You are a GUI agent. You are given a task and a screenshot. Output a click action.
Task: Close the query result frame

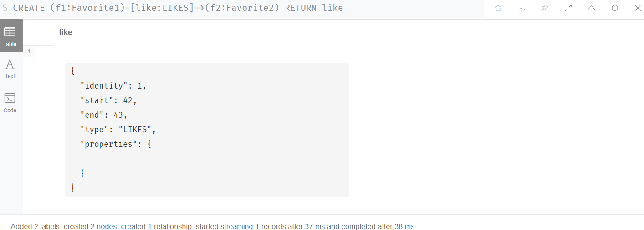[x=638, y=8]
